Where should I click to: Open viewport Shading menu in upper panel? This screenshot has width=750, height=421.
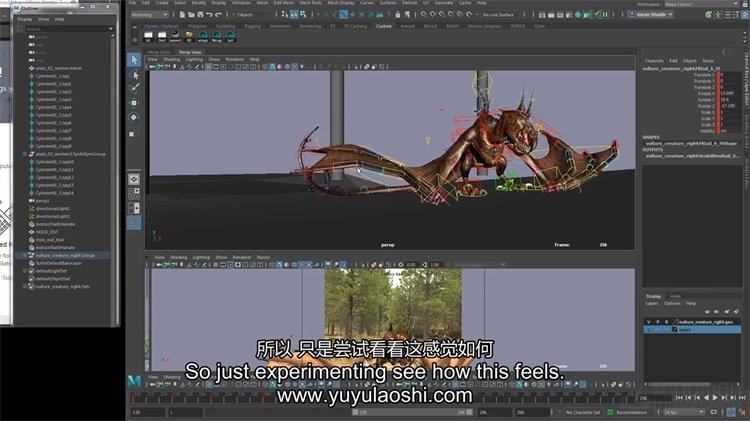tap(171, 59)
